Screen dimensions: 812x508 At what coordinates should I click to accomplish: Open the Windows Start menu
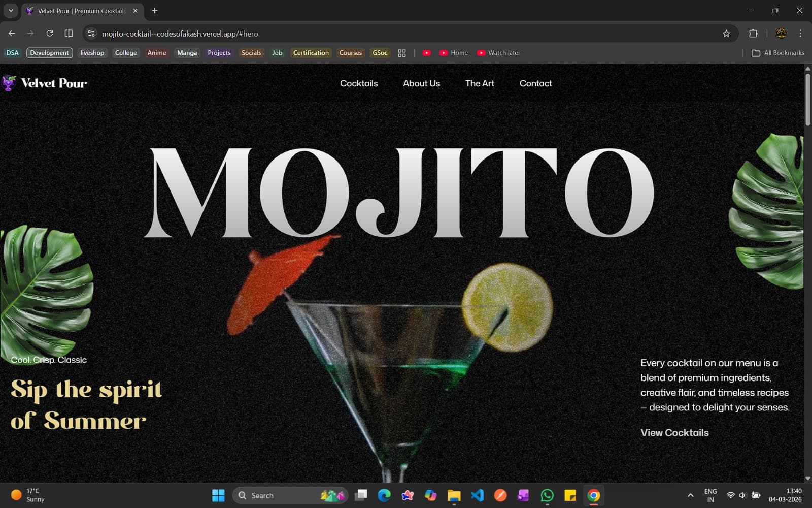[x=218, y=495]
